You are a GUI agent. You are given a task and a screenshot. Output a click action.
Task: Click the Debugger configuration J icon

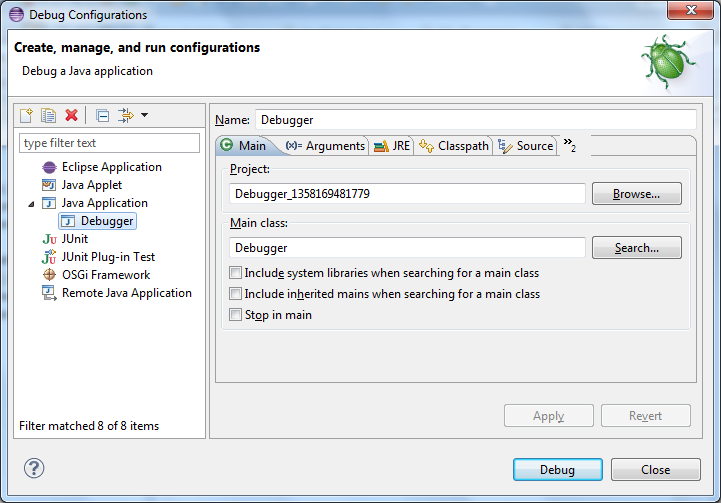pyautogui.click(x=68, y=221)
